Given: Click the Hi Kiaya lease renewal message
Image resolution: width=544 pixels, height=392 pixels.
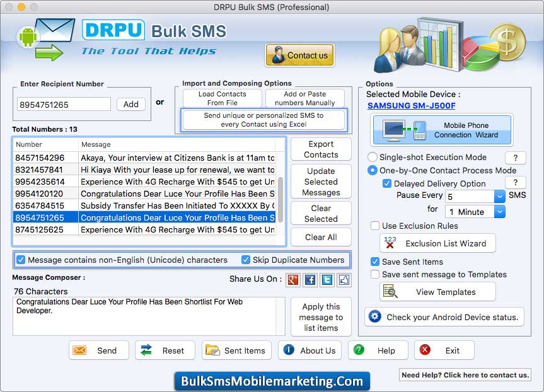Looking at the screenshot, I should (x=178, y=170).
